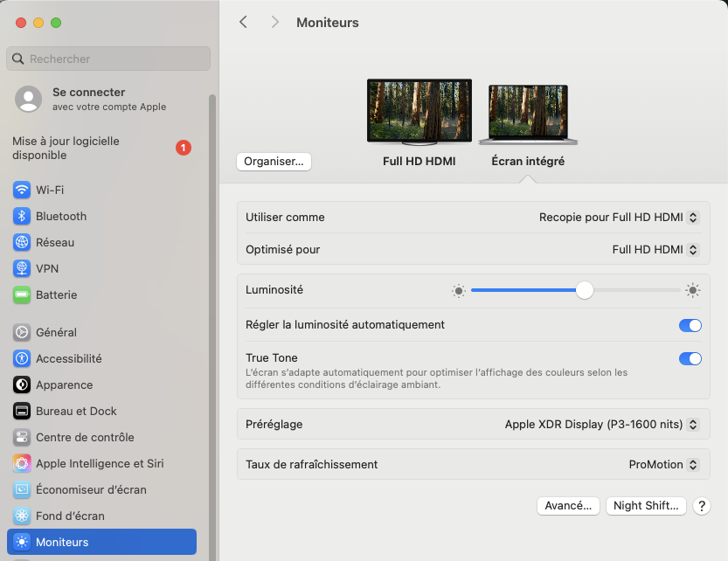Change Taux de rafraîchissement ProMotion dropdown
The height and width of the screenshot is (561, 728).
click(663, 465)
